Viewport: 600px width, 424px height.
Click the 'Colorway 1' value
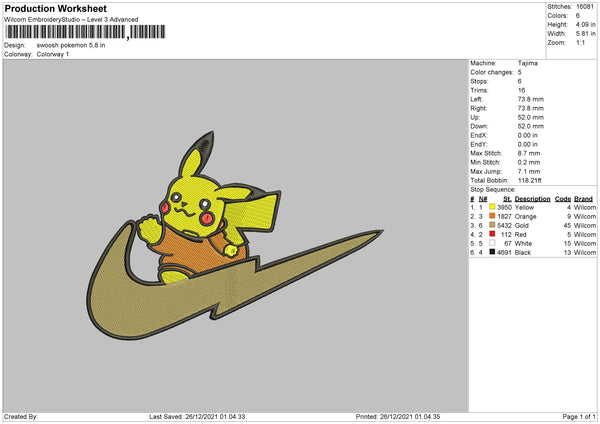pyautogui.click(x=53, y=54)
